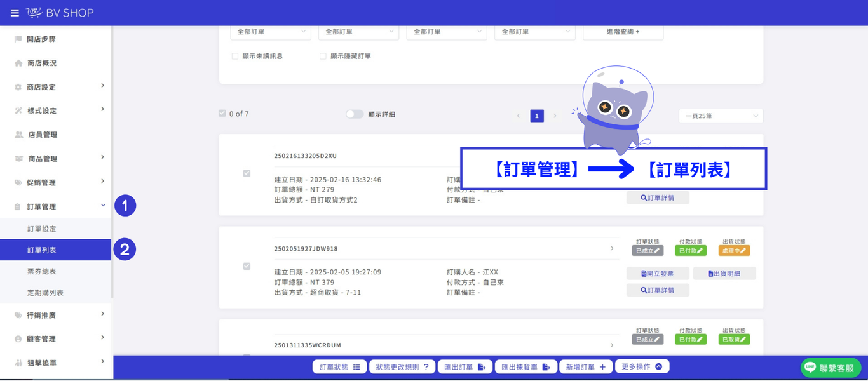Open 出貨明細 for order 2502051927JDW918

point(724,274)
